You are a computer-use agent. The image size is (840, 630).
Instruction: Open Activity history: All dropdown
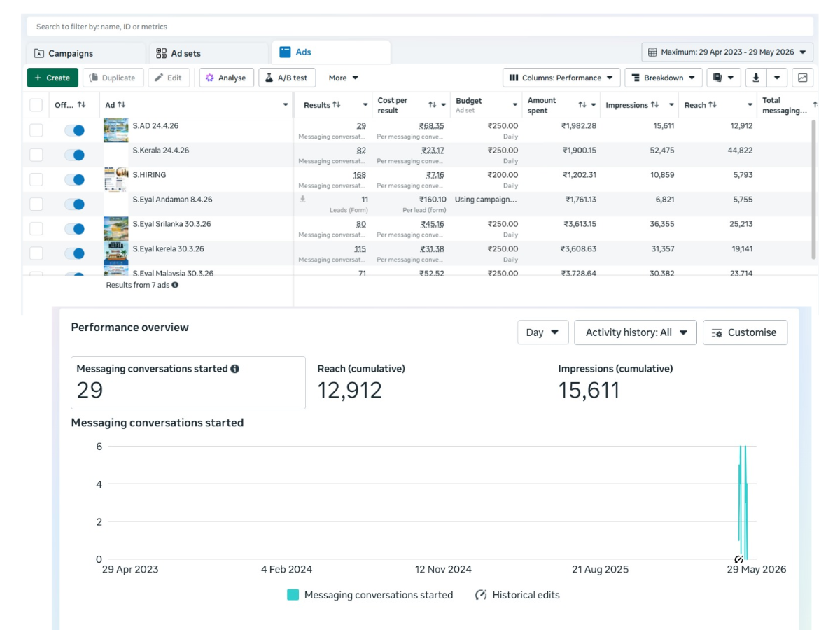point(636,332)
